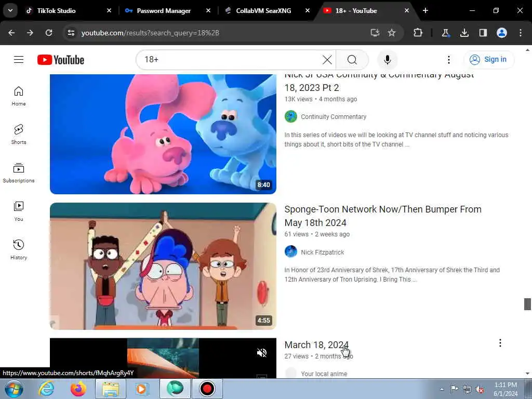Open Shorts in the sidebar

pyautogui.click(x=19, y=135)
